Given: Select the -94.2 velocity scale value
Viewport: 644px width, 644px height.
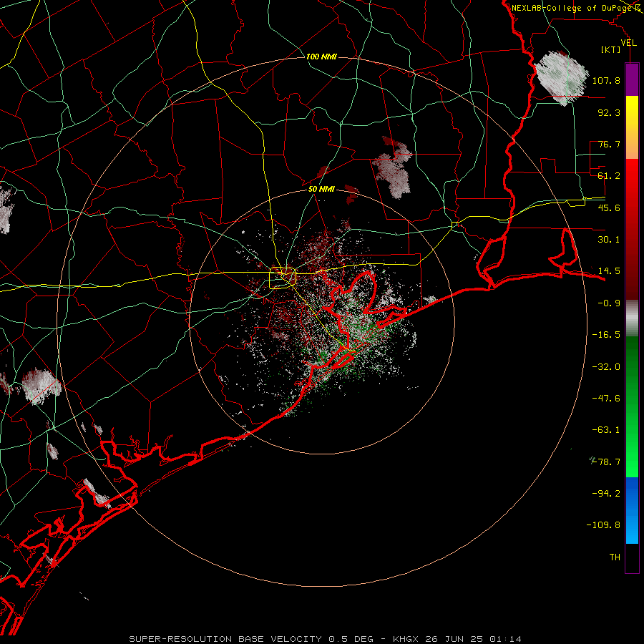Looking at the screenshot, I should click(x=606, y=494).
